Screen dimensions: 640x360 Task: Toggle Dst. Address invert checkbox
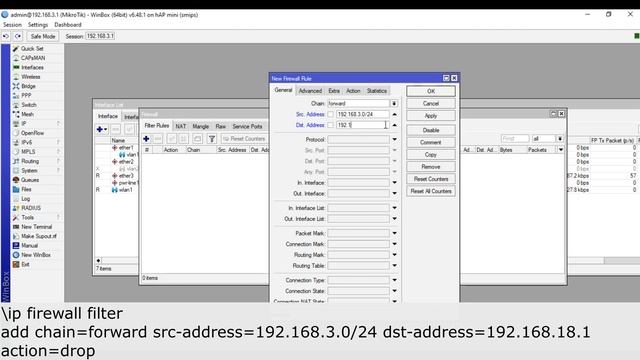[x=331, y=125]
